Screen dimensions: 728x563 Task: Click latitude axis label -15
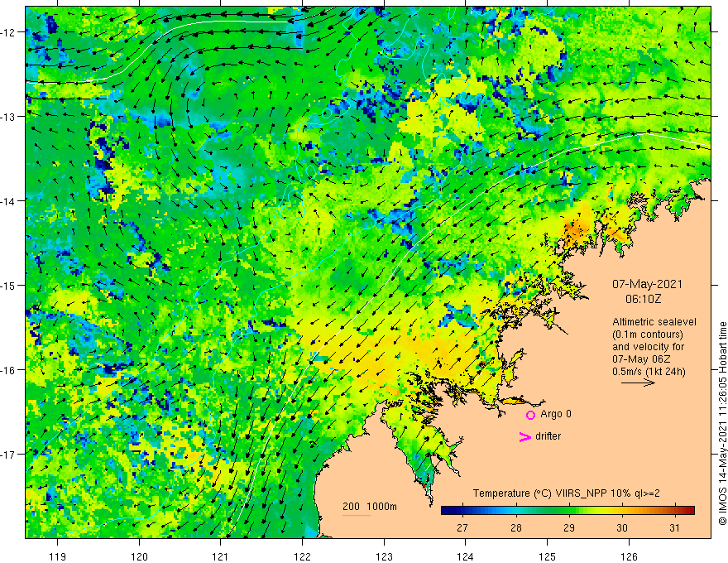pos(8,285)
